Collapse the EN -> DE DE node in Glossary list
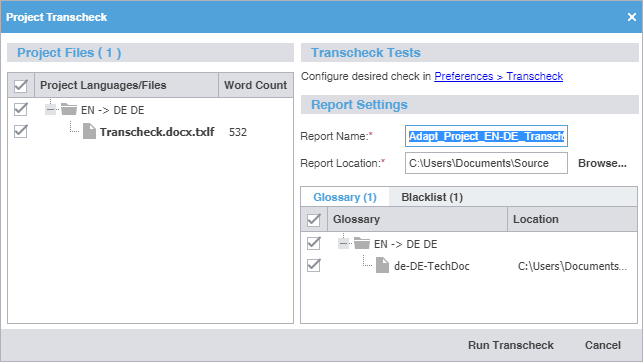This screenshot has height=362, width=643. pos(344,244)
